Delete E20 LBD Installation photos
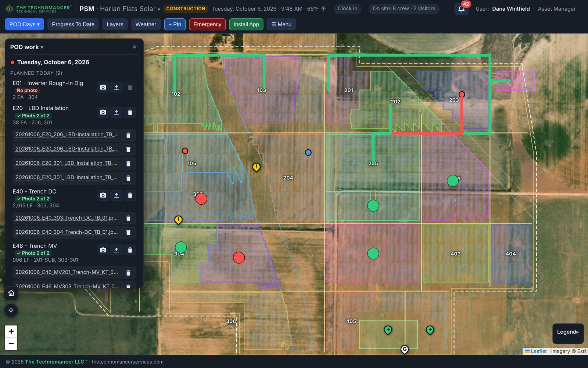The width and height of the screenshot is (588, 368). (x=130, y=112)
